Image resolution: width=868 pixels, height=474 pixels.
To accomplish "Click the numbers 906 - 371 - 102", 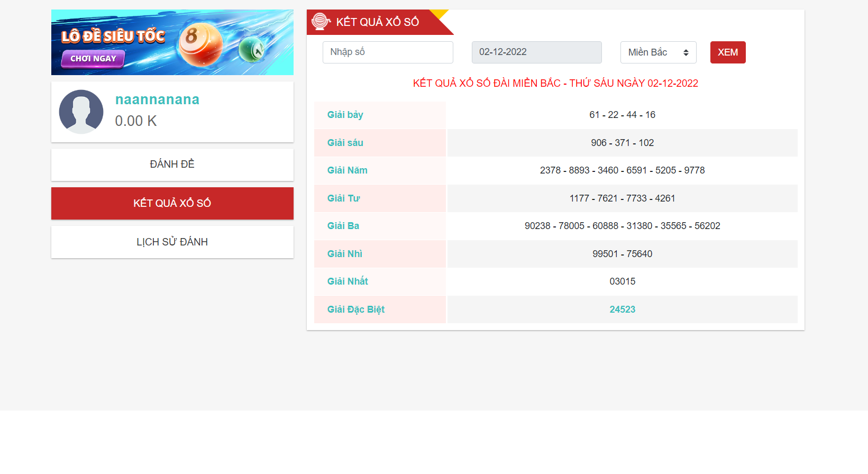I will click(623, 143).
